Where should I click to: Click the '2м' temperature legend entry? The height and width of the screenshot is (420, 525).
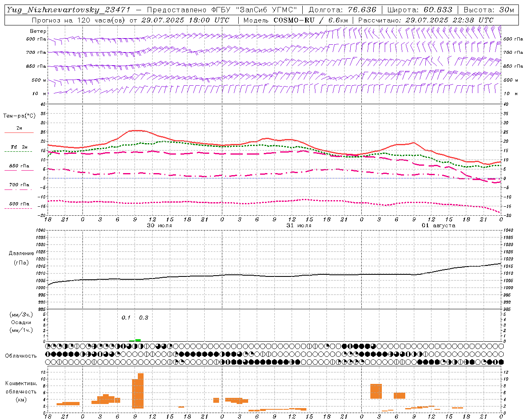(19, 128)
